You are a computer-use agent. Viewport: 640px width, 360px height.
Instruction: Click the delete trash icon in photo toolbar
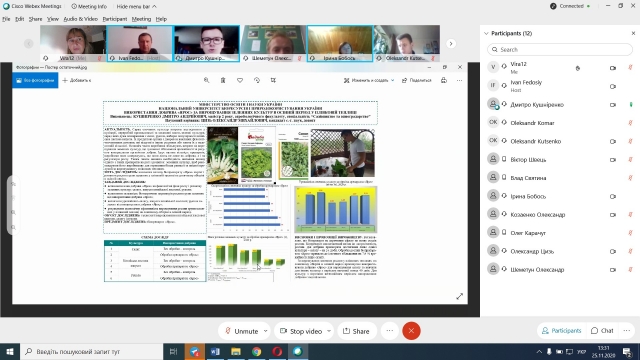tap(223, 80)
